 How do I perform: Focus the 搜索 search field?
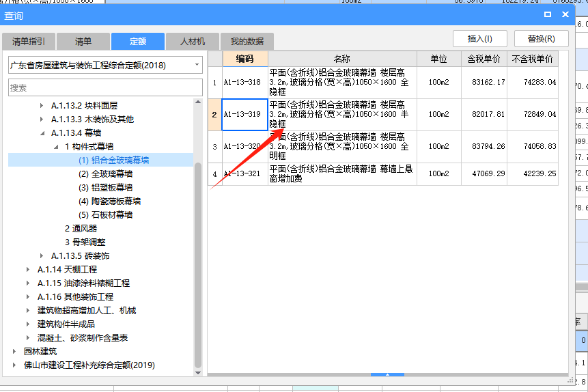click(x=105, y=88)
